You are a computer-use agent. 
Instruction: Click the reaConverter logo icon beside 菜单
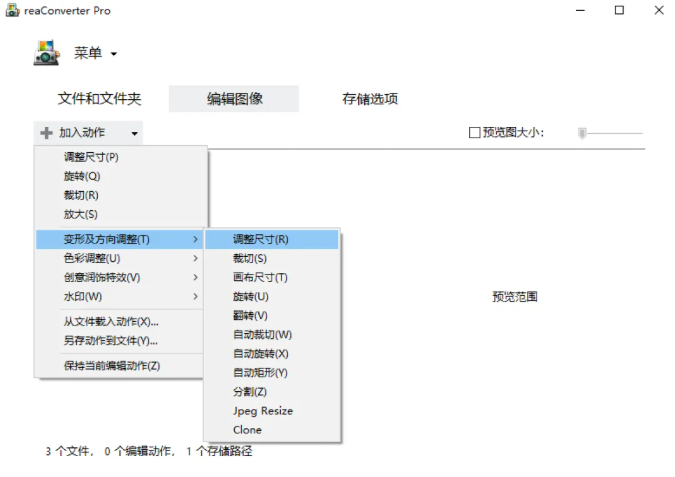tap(46, 53)
